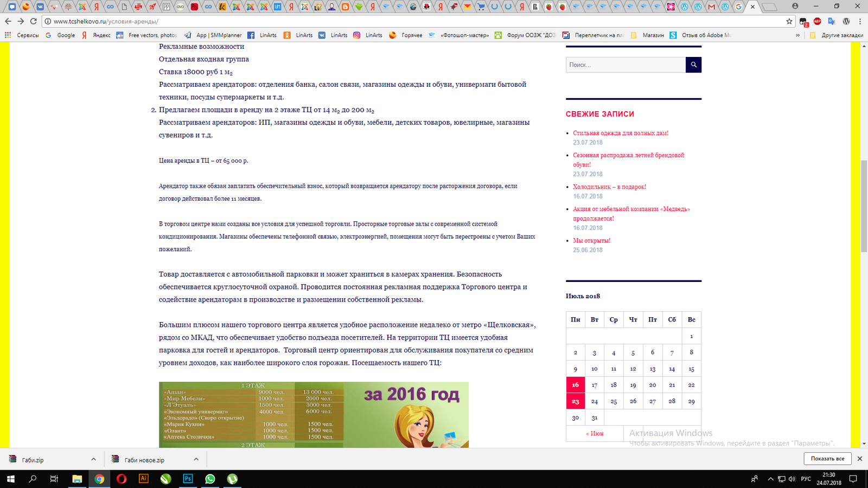Open Chrome's three-dot menu

pos(860,21)
